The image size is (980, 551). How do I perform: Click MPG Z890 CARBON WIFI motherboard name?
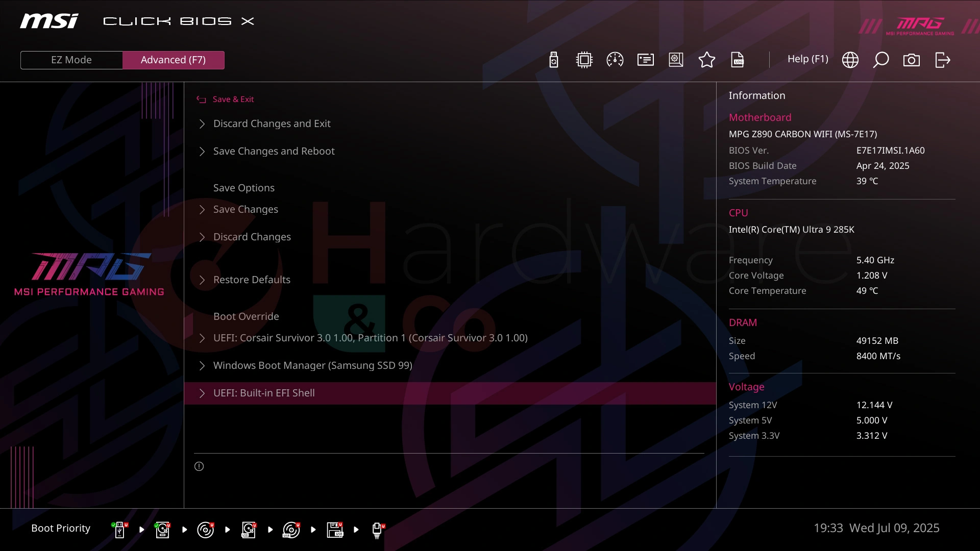click(x=802, y=134)
